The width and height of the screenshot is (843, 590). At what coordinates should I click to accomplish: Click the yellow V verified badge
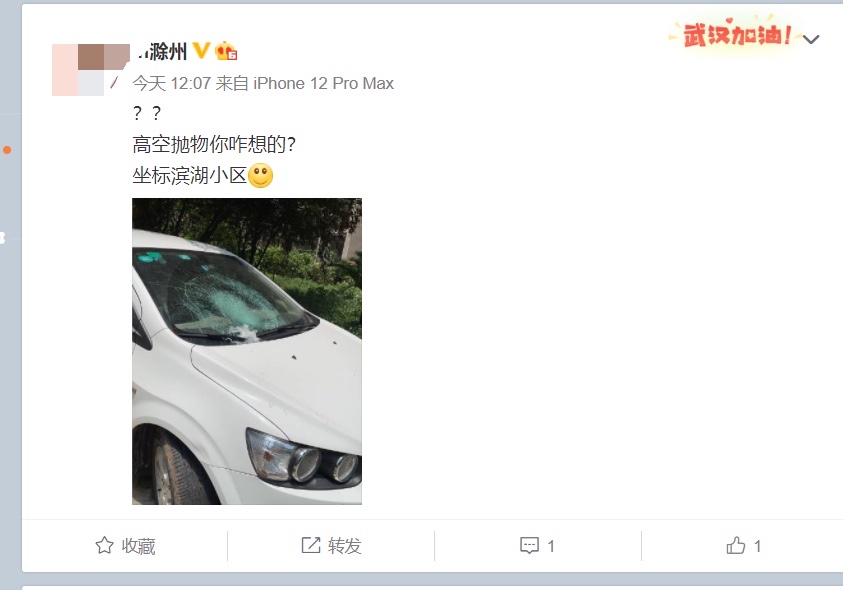click(201, 51)
